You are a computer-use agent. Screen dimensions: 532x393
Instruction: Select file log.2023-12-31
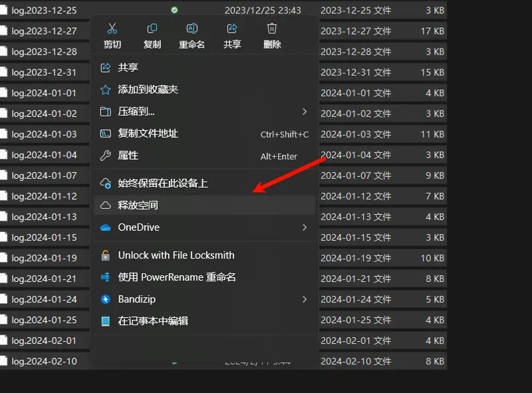[44, 72]
